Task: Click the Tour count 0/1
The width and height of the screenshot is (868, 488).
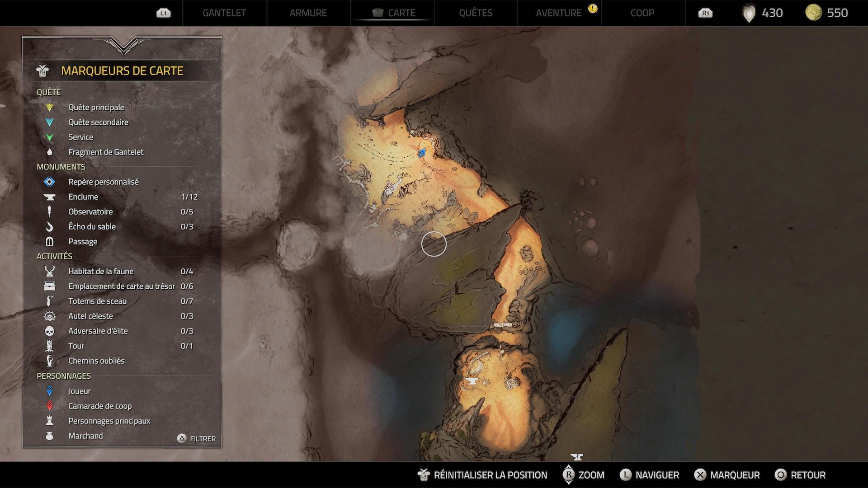Action: (187, 346)
